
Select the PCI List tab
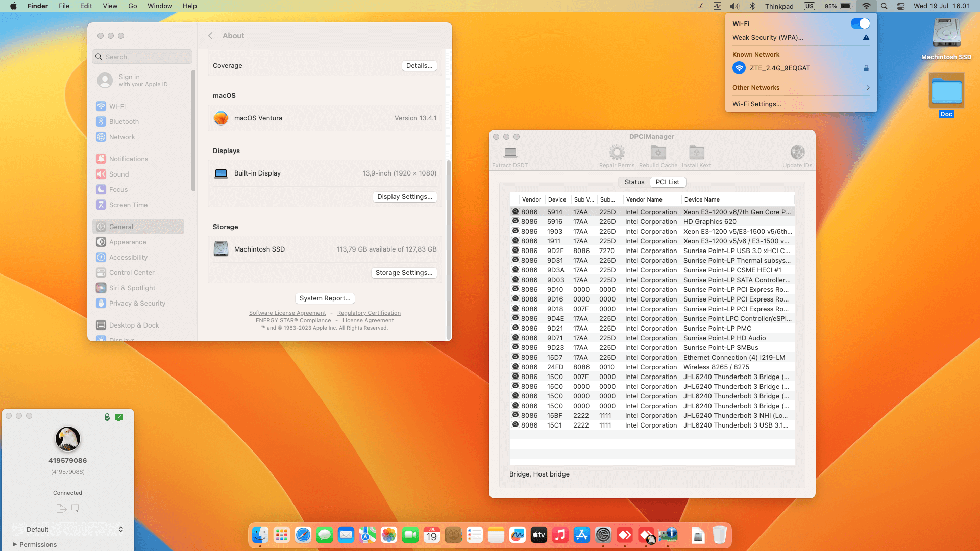[x=667, y=182]
